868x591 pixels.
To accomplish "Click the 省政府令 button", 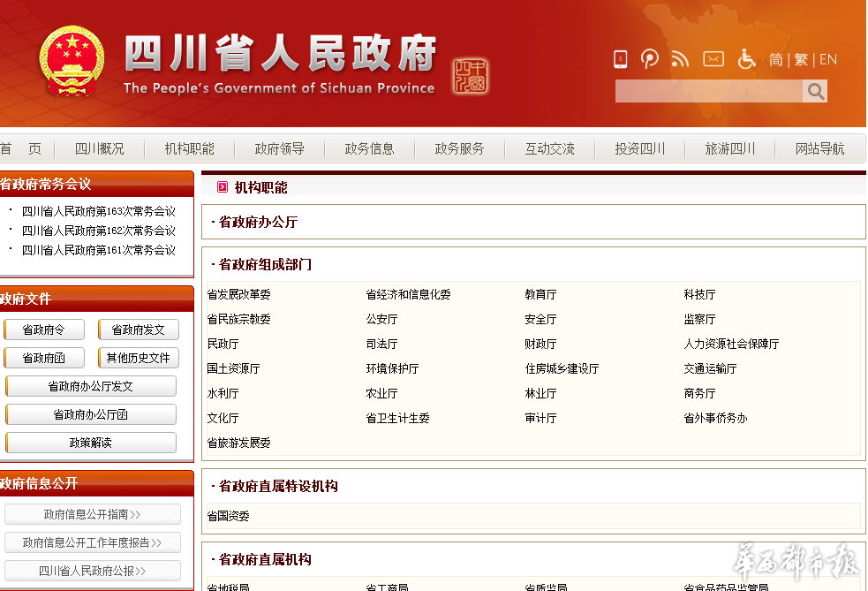I will (x=44, y=330).
